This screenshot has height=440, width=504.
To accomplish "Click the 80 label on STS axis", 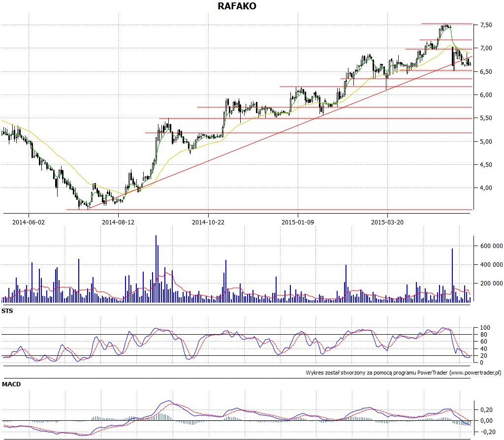I will (484, 335).
